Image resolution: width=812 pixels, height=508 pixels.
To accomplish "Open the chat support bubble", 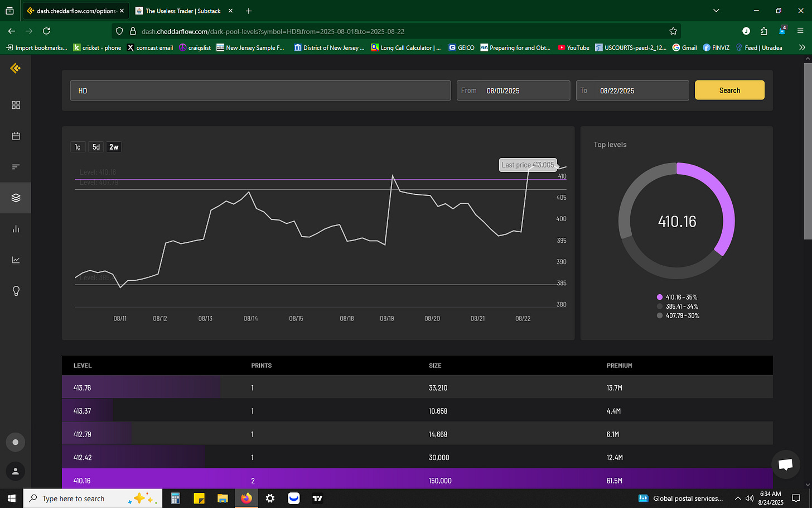I will (785, 464).
